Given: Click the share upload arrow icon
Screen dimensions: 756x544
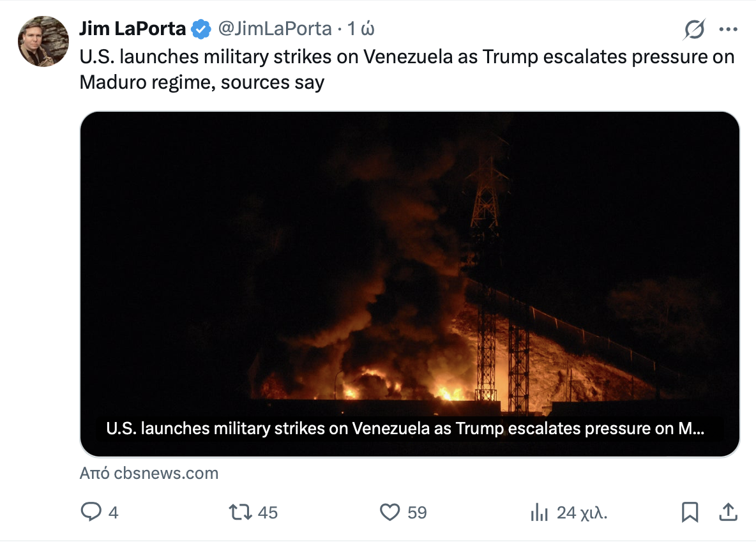Looking at the screenshot, I should [x=729, y=512].
